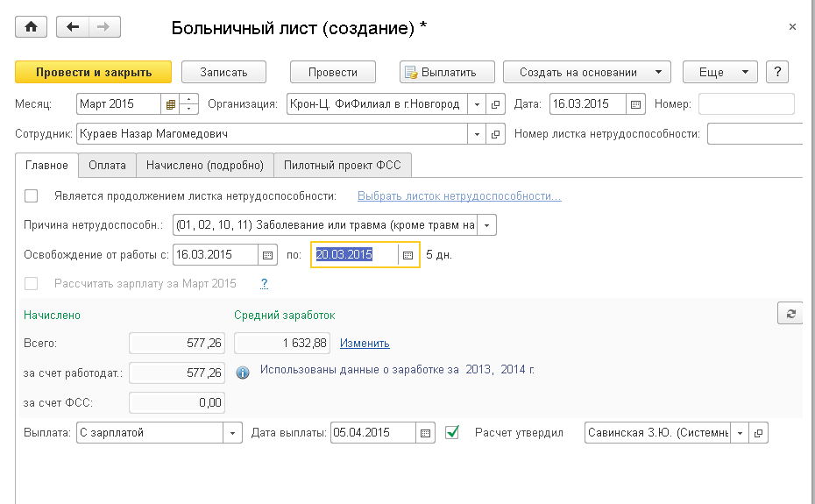Viewport: 815px width, 504px height.
Task: Expand the 'Причина нетрудоспособн.' dropdown
Action: 488,225
